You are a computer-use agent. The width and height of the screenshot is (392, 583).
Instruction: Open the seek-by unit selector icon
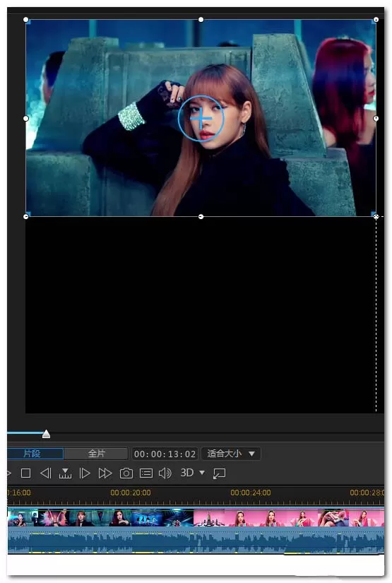[x=65, y=473]
